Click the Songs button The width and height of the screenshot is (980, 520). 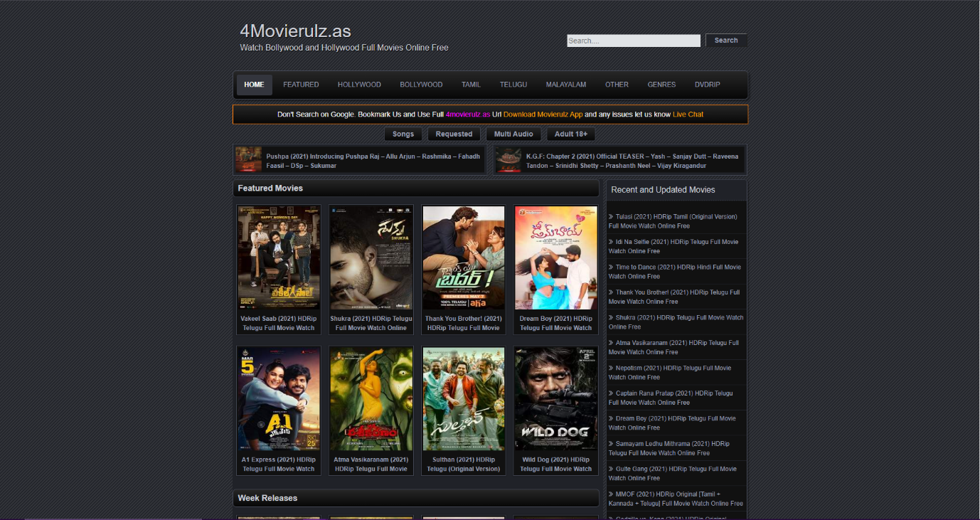[403, 134]
